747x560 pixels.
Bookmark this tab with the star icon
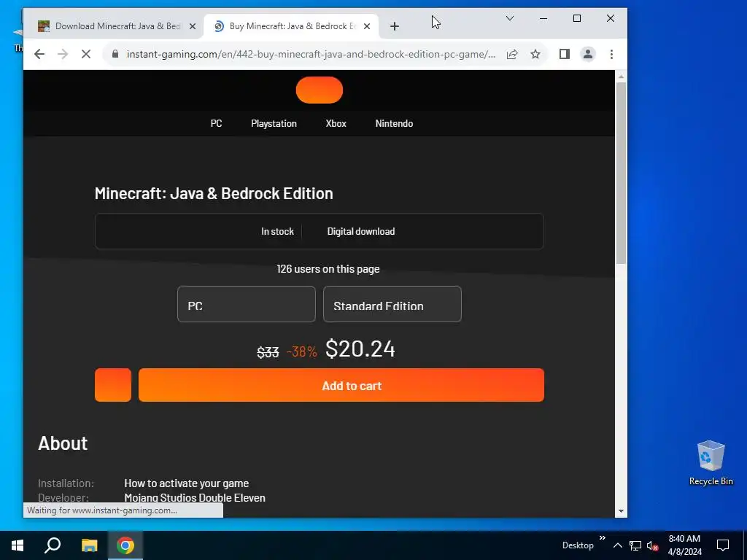tap(535, 54)
